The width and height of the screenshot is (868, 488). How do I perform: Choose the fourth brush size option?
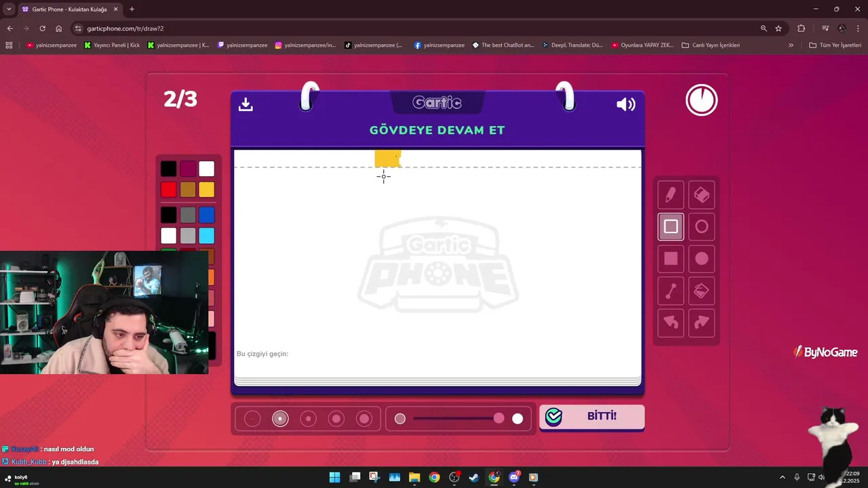[336, 419]
